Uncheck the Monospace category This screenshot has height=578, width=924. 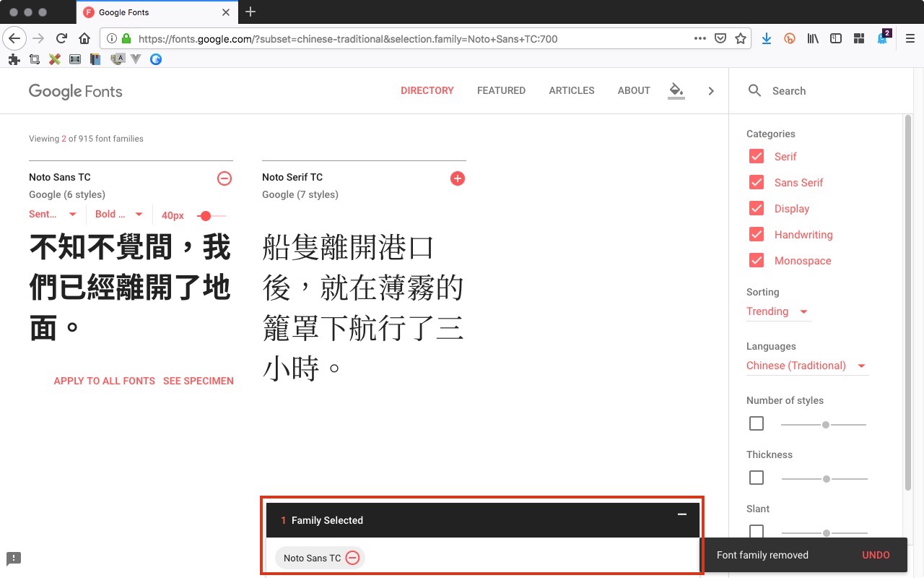point(757,260)
